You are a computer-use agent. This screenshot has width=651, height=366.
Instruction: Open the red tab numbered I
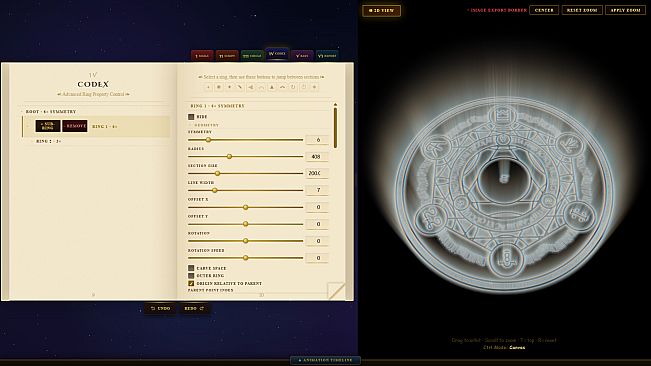tap(202, 56)
